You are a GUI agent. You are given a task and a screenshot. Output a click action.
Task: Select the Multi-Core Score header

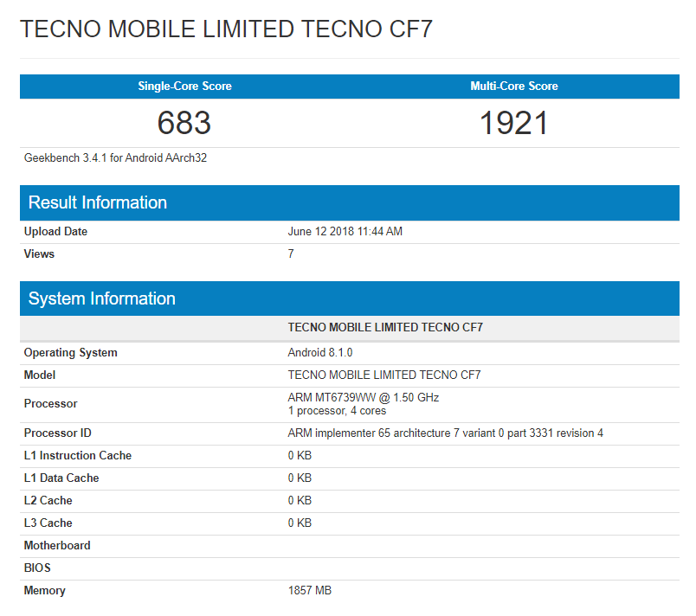pyautogui.click(x=514, y=87)
